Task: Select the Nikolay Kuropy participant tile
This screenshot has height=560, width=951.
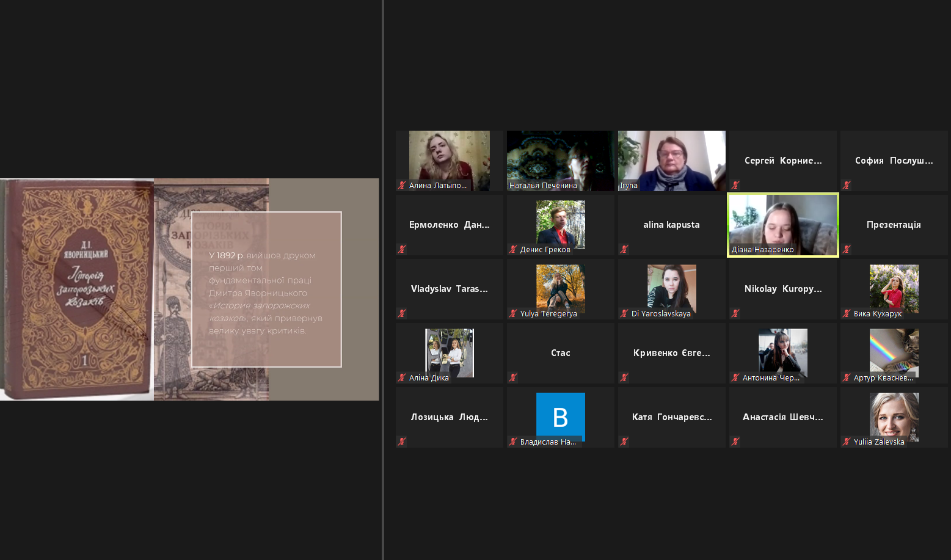Action: pos(782,289)
